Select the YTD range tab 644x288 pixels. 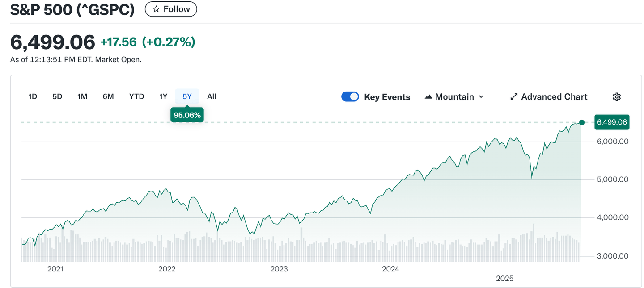[136, 96]
